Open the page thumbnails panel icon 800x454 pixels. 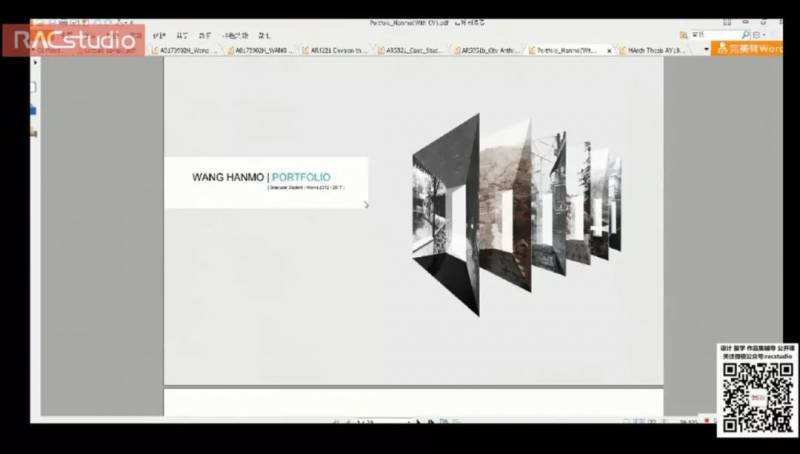coord(35,88)
